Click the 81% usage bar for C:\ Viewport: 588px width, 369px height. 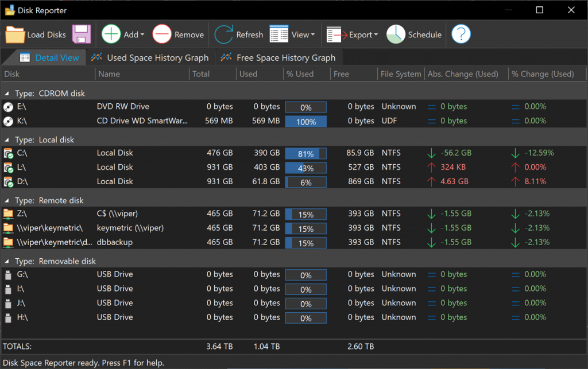306,154
